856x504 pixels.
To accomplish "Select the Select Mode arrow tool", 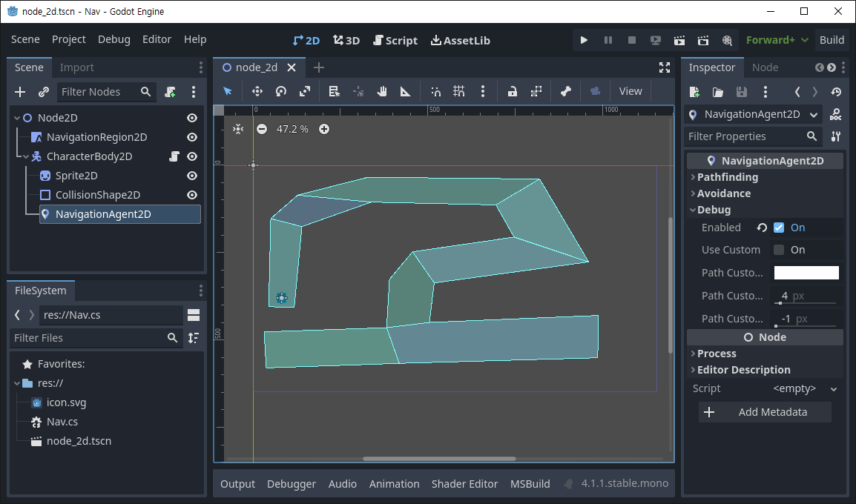I will [228, 91].
